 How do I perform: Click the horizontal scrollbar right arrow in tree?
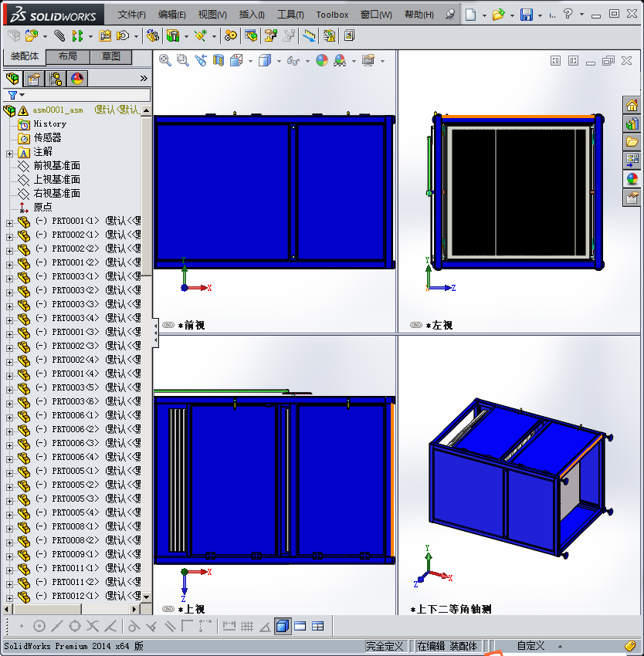134,609
